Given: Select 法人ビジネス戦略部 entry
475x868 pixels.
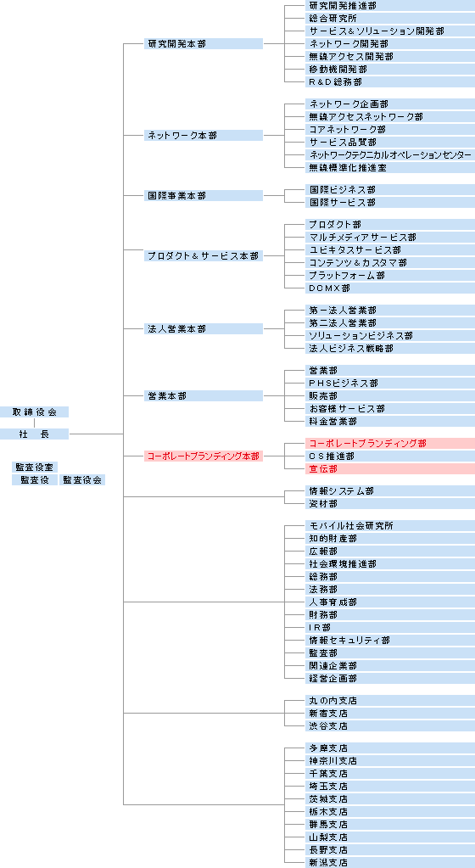Looking at the screenshot, I should pyautogui.click(x=390, y=349).
